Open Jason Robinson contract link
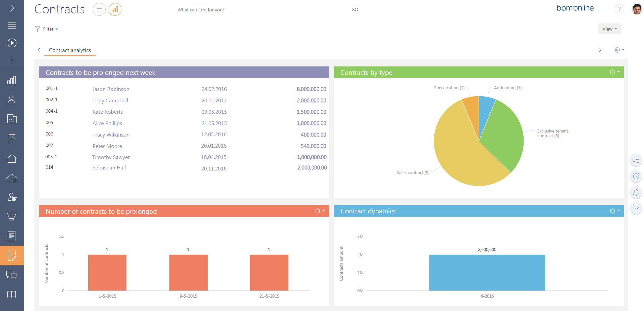The width and height of the screenshot is (644, 311). click(111, 89)
